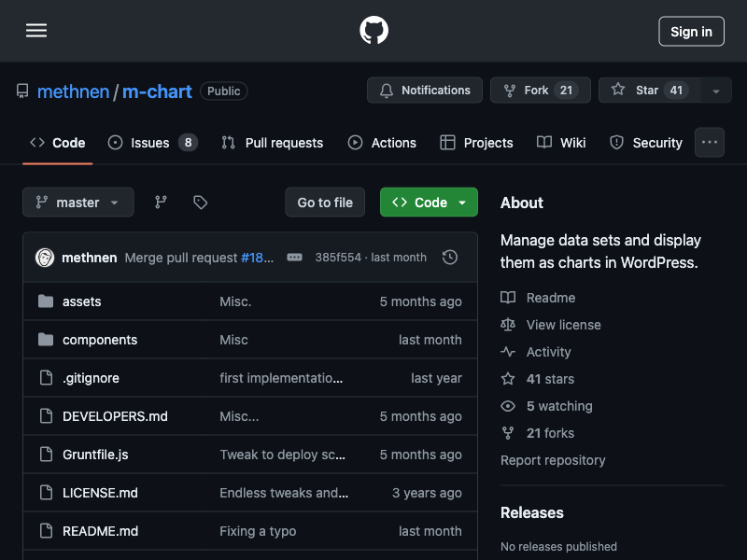Click the file icon beside Gruntfile.js
Viewport: 747px width, 560px height.
point(46,455)
